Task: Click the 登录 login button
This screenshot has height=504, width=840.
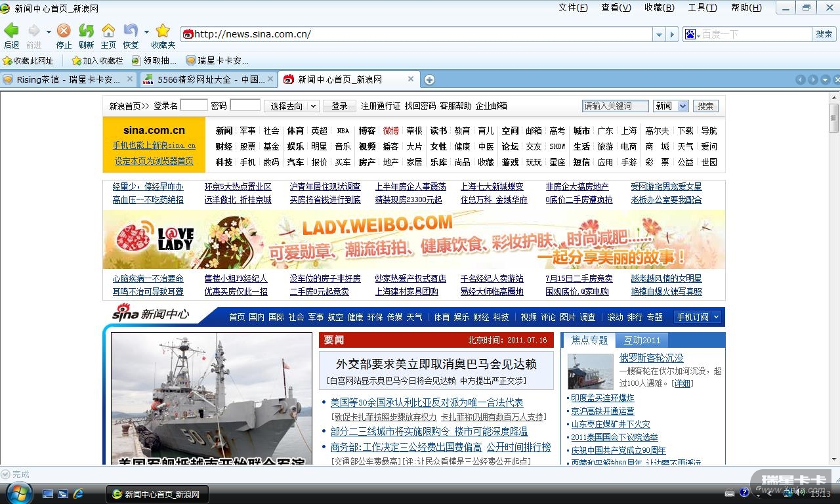Action: click(339, 106)
